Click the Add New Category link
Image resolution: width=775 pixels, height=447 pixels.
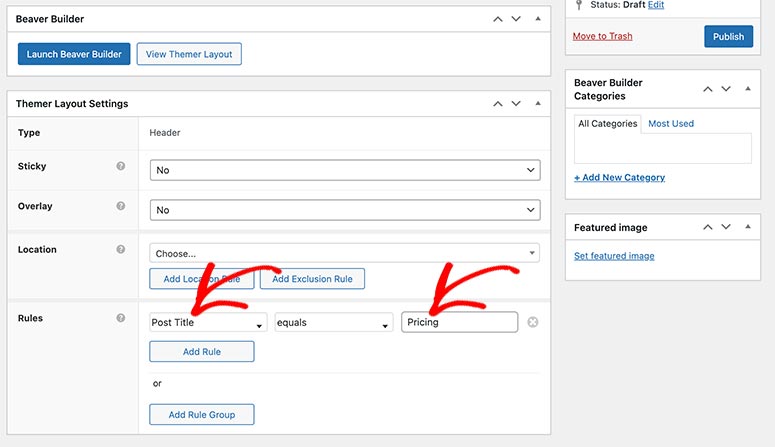(x=619, y=177)
